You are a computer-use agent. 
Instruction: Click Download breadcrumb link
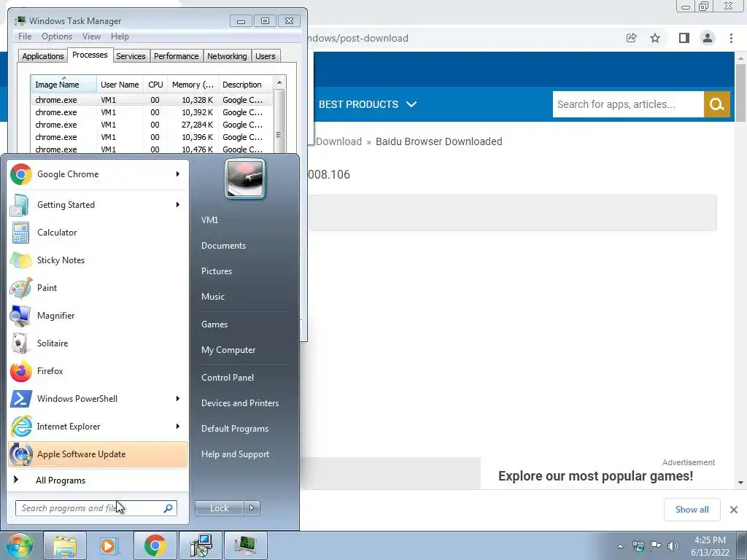[338, 141]
